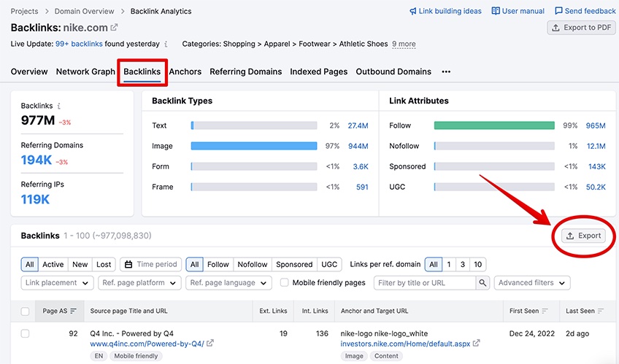Image resolution: width=619 pixels, height=364 pixels.
Task: Set links per ref. domain to 3
Action: (463, 265)
